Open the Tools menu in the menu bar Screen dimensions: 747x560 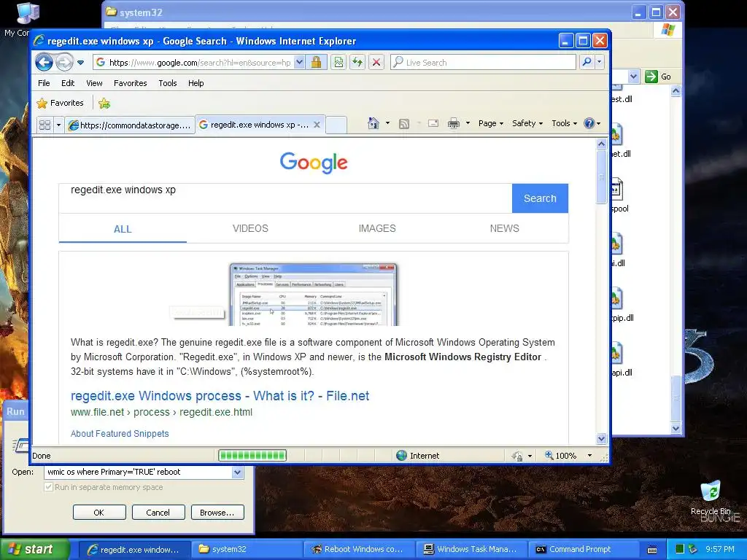tap(168, 83)
